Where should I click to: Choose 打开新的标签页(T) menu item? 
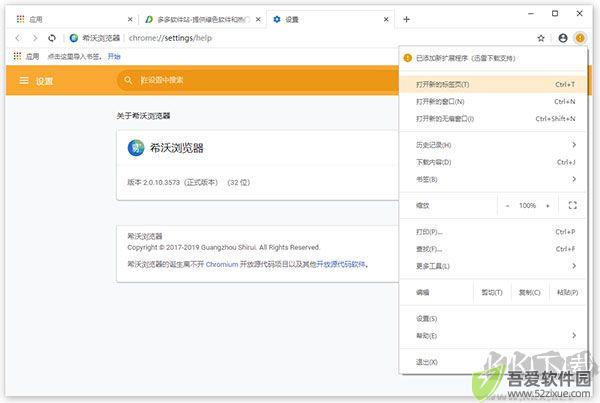[492, 84]
